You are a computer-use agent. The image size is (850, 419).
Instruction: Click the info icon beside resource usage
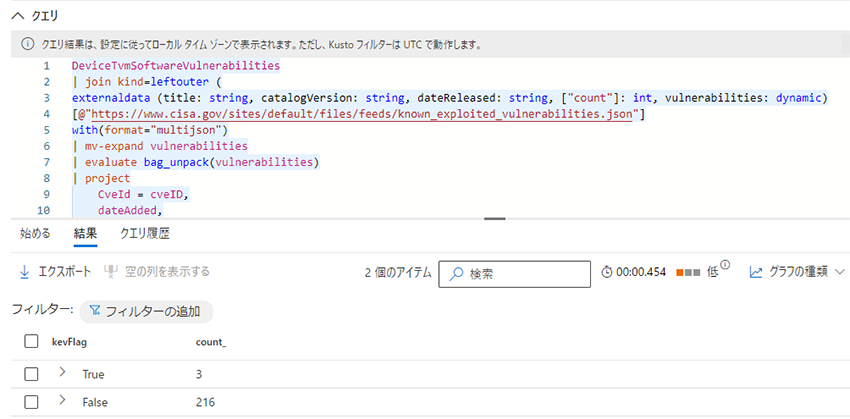[x=725, y=266]
